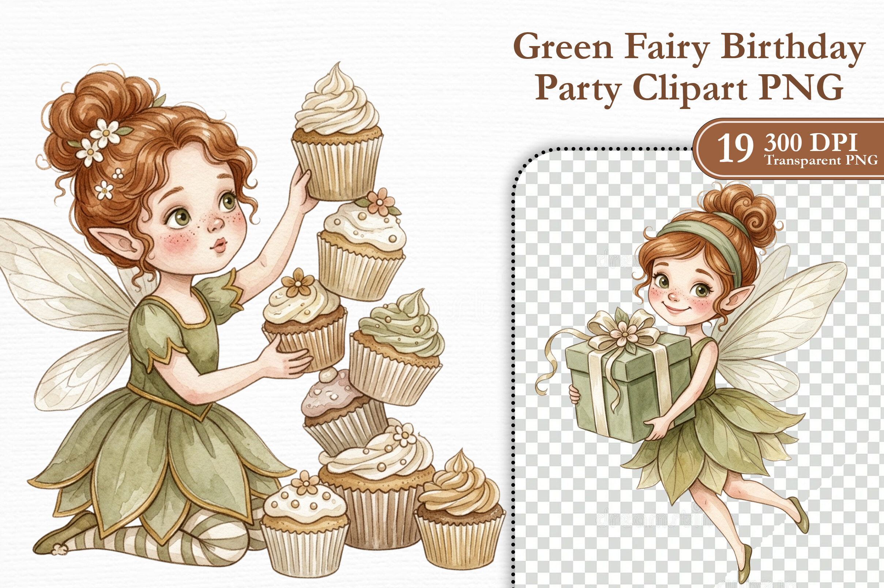The height and width of the screenshot is (588, 884).
Task: Click the "Green Fairy Birthday" title line
Action: 689,49
